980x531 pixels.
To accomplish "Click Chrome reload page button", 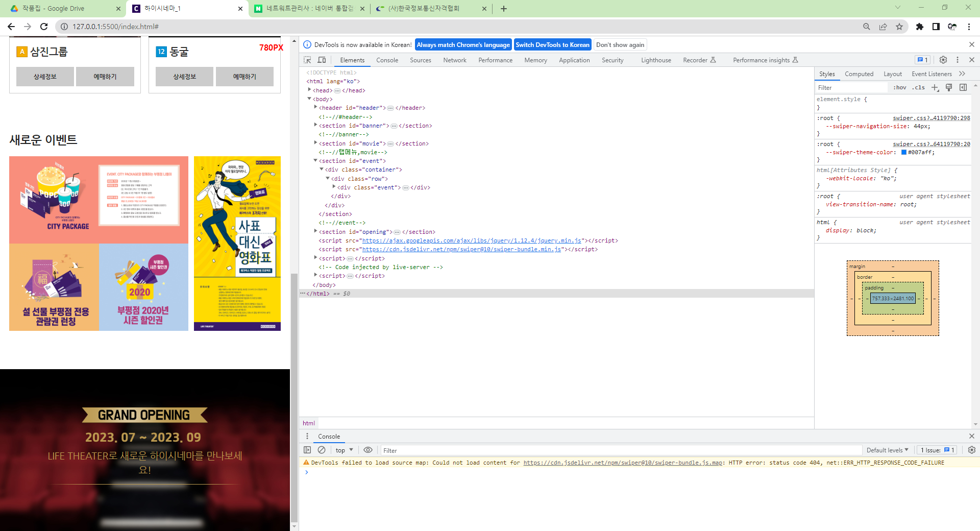I will coord(44,27).
